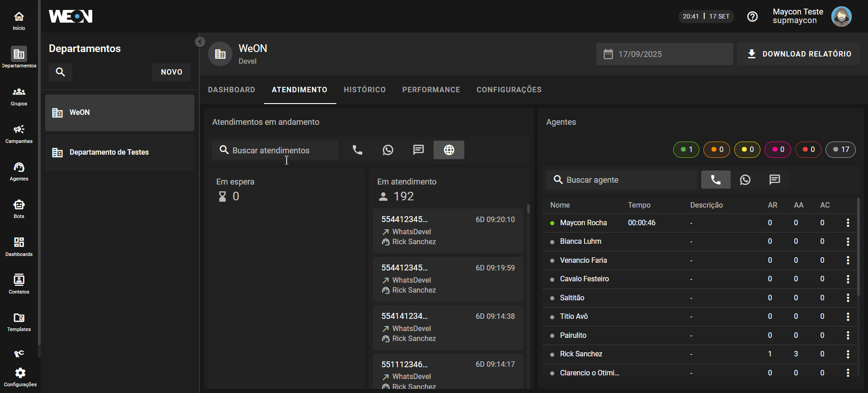The height and width of the screenshot is (393, 868).
Task: Click the Download Relatório button
Action: tap(798, 54)
